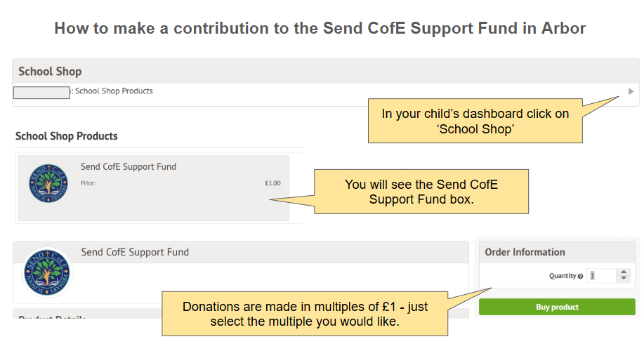Click the Quantity help question mark icon

pyautogui.click(x=580, y=277)
